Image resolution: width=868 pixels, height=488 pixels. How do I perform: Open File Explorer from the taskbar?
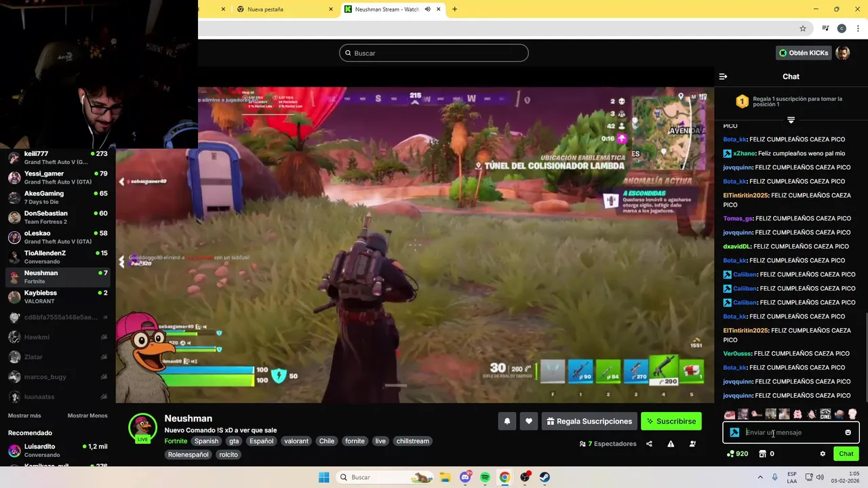pyautogui.click(x=445, y=477)
